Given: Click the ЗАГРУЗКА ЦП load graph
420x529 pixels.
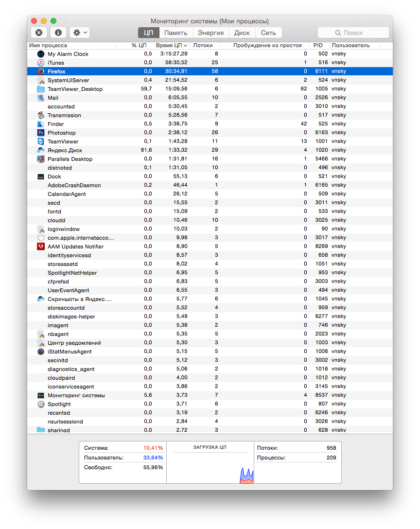Looking at the screenshot, I should click(x=210, y=468).
